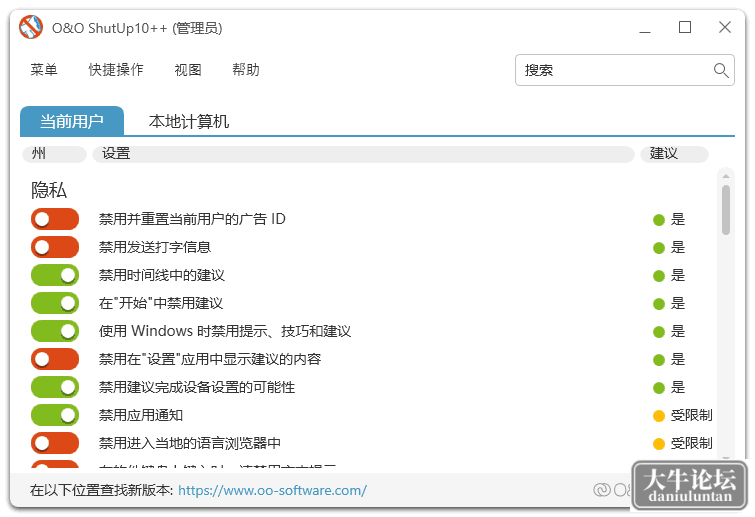Select 禁用建议完成设备设置的可能性 text

pos(197,387)
